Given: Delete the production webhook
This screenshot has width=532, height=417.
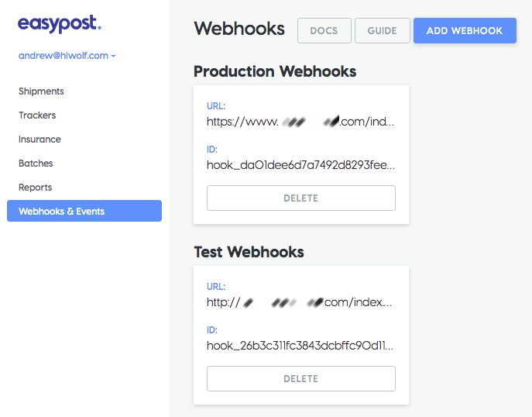Looking at the screenshot, I should (x=301, y=198).
